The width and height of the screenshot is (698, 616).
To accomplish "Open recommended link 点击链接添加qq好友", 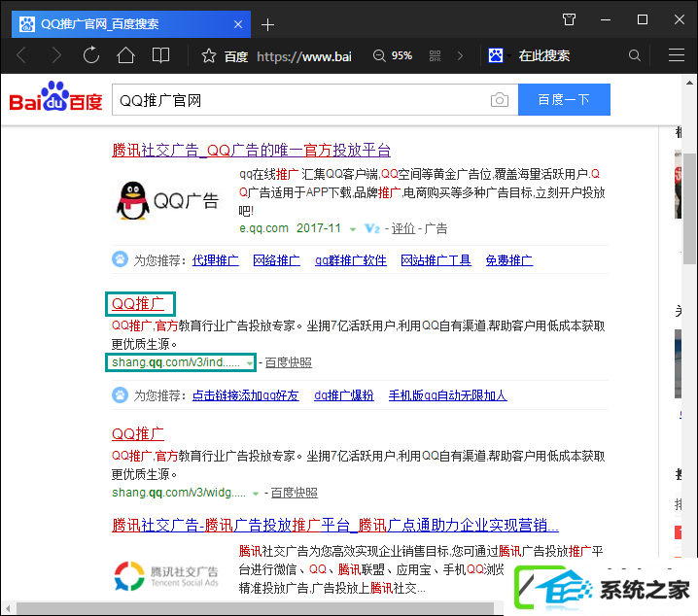I will click(246, 395).
